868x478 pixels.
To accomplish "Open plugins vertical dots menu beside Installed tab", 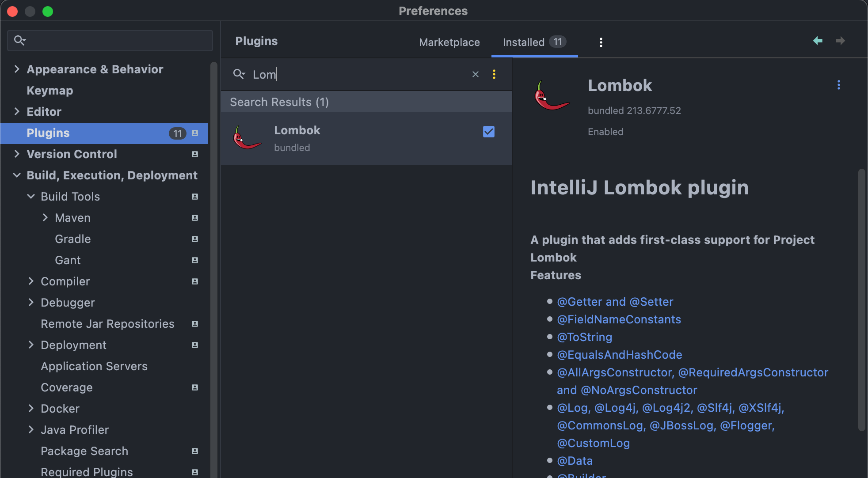I will click(601, 42).
